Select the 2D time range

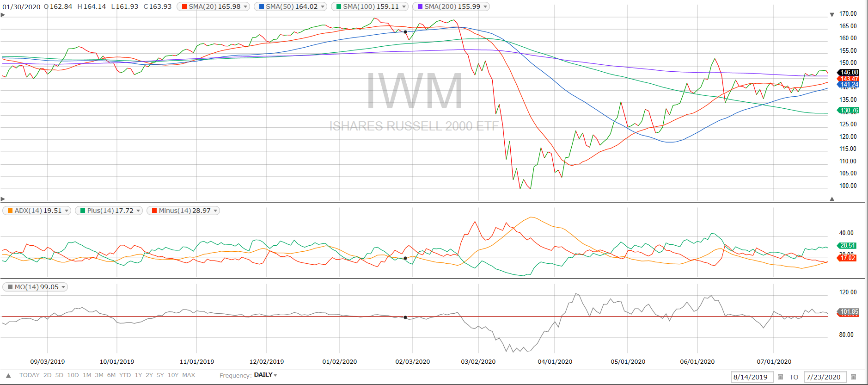48,375
